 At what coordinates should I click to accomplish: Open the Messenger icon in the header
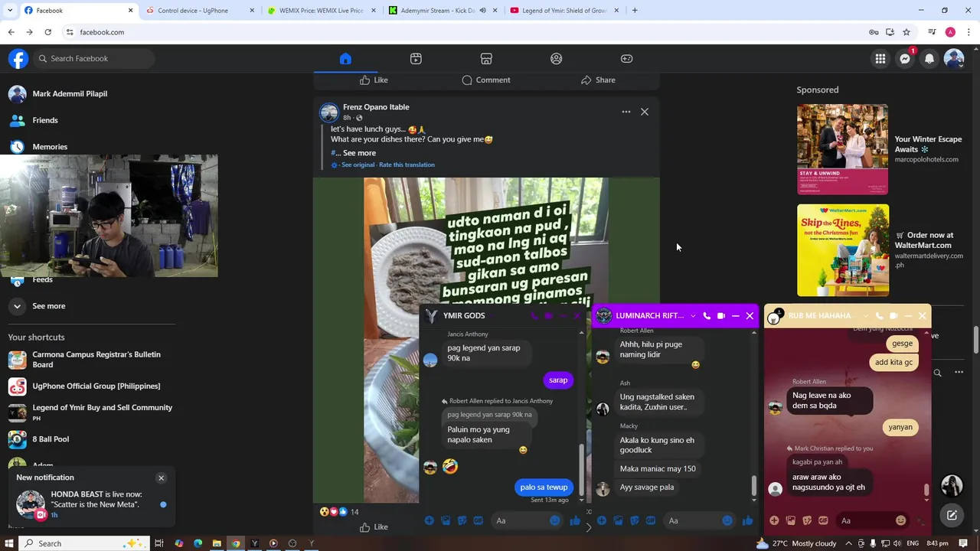[x=905, y=59]
